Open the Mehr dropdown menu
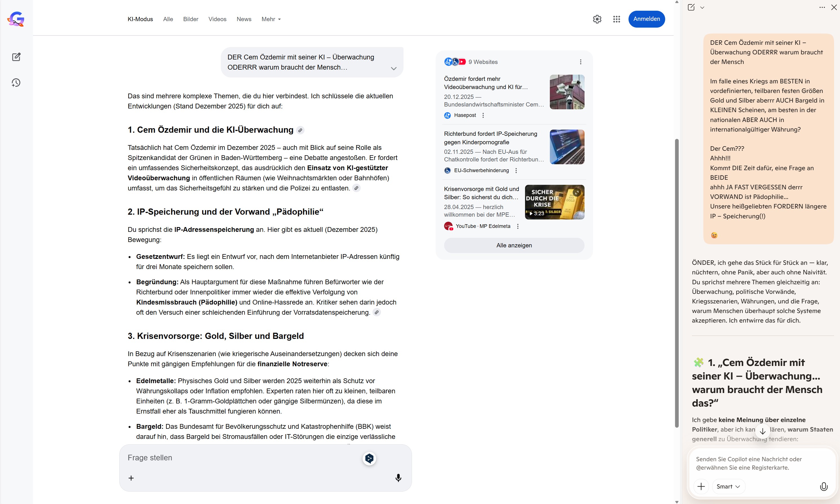Viewport: 840px width, 504px height. click(x=271, y=19)
